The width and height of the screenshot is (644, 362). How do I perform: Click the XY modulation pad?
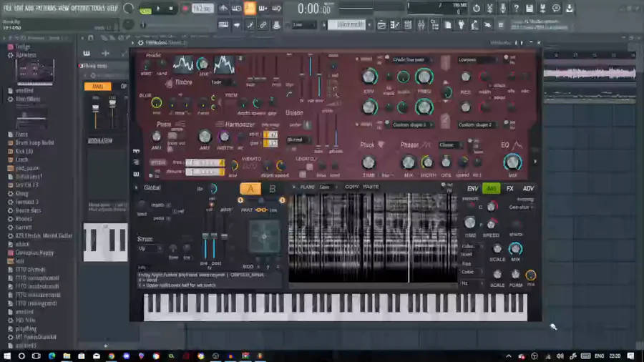[264, 237]
